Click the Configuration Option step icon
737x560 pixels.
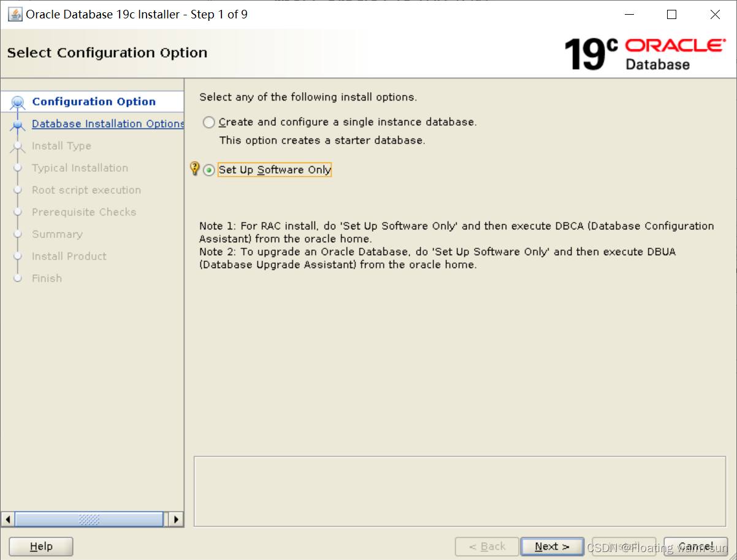18,101
